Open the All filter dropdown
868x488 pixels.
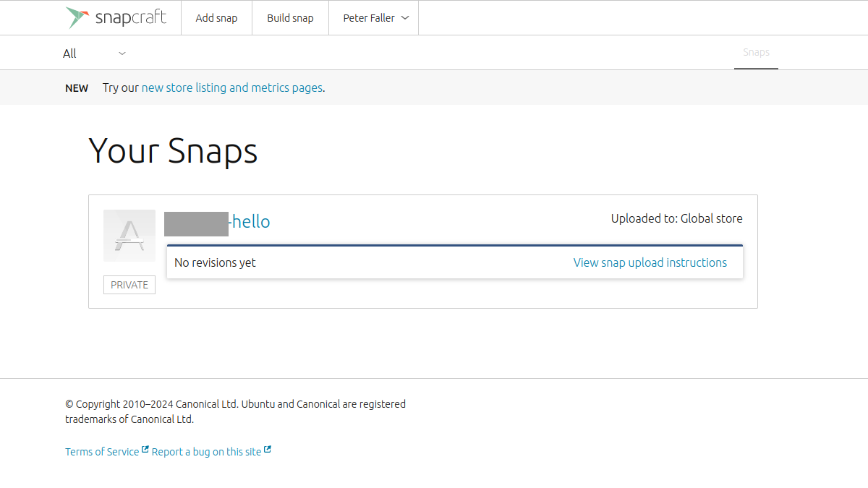(94, 53)
